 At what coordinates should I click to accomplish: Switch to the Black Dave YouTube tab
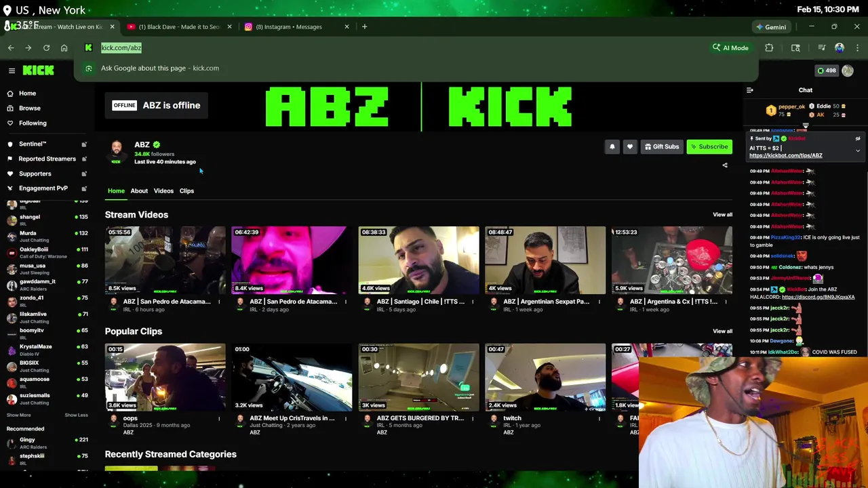point(180,27)
